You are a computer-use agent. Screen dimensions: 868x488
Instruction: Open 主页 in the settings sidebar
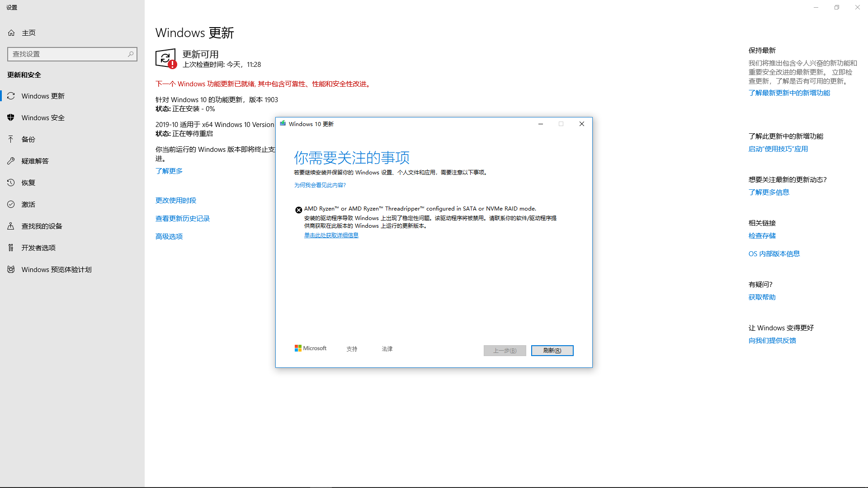[x=72, y=33]
